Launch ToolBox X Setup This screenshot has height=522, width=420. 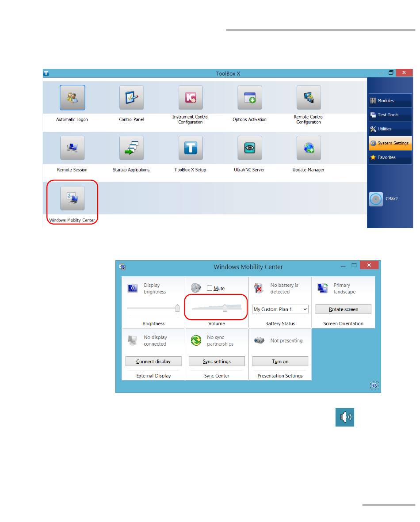191,148
